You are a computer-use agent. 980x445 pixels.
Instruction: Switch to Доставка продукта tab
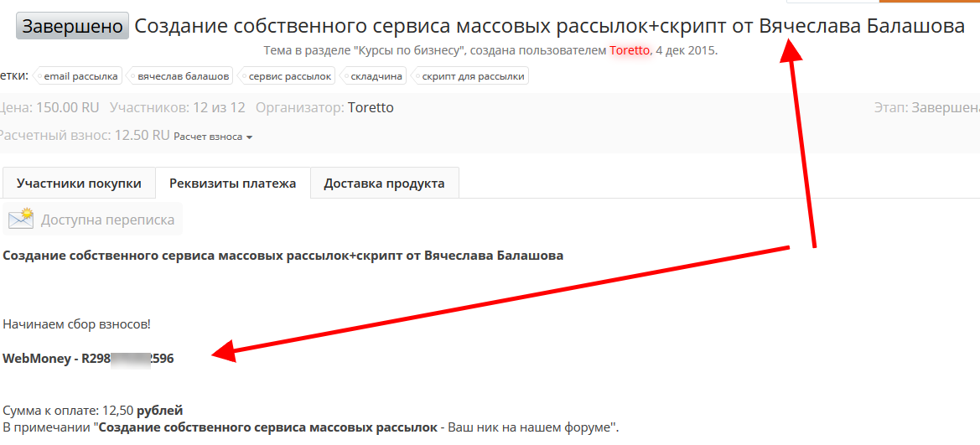(x=385, y=184)
